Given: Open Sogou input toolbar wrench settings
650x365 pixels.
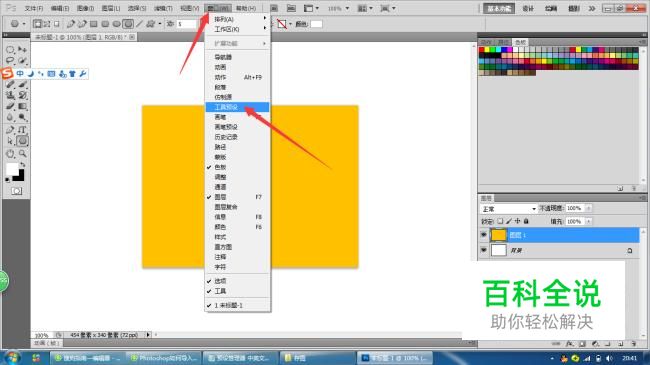Looking at the screenshot, I should [82, 73].
